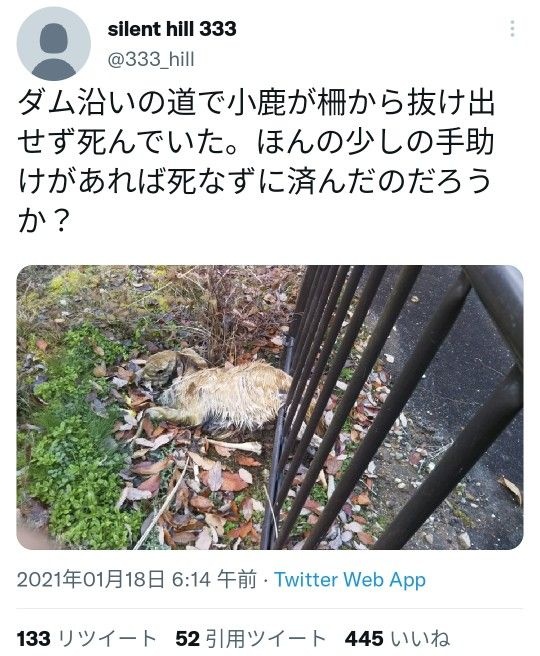Select the Japanese tweet text body
Screen dimensions: 540x656
(x=256, y=161)
